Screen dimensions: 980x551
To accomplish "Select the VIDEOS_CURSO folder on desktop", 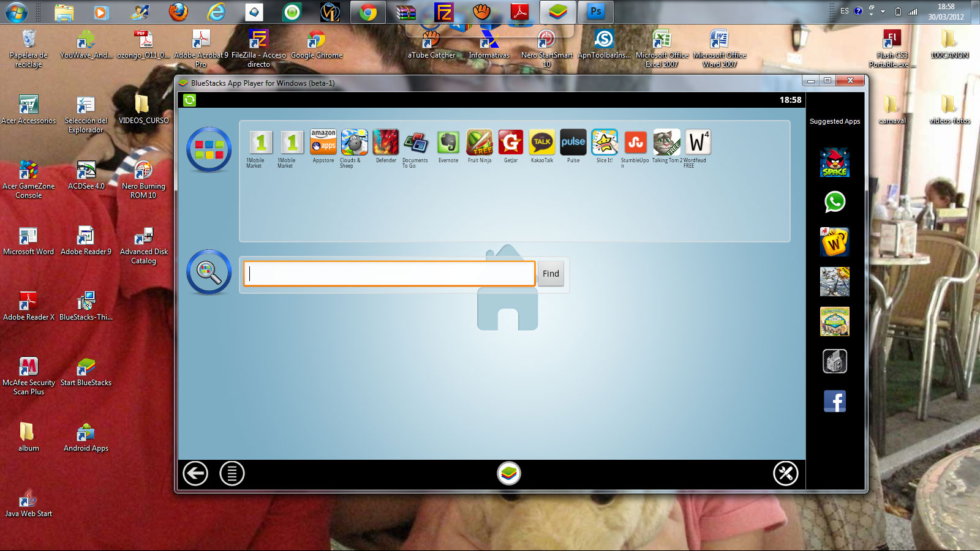I will coord(143,110).
